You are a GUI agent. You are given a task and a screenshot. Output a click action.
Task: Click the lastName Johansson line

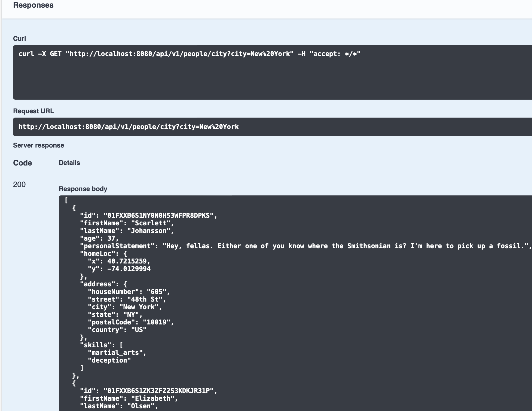(127, 231)
